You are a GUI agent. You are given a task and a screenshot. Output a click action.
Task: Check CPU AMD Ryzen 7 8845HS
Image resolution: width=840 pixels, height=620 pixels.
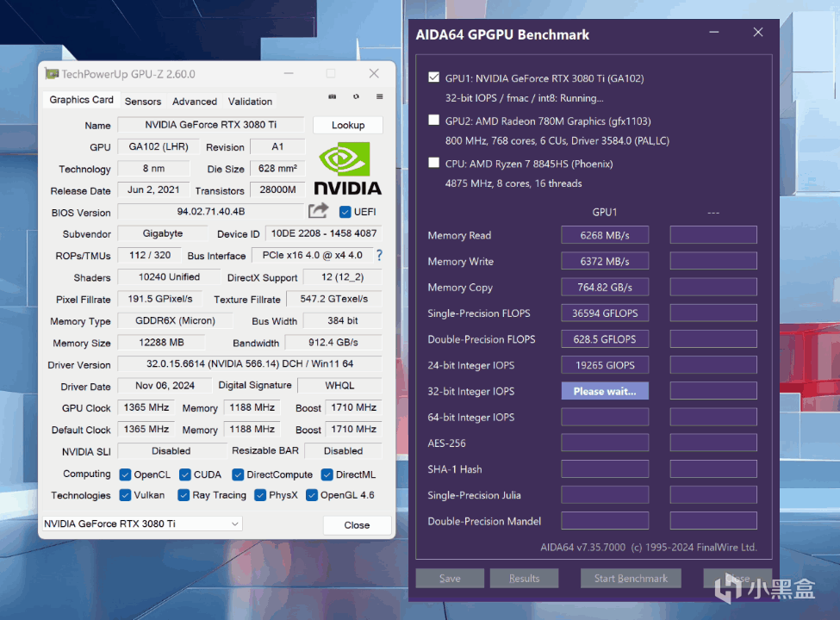point(434,163)
